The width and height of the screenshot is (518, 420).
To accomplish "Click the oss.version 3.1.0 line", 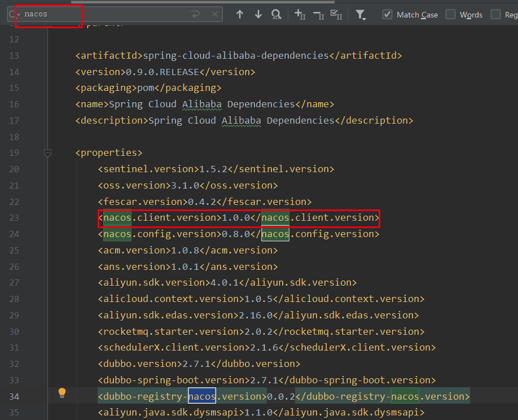I will point(188,185).
